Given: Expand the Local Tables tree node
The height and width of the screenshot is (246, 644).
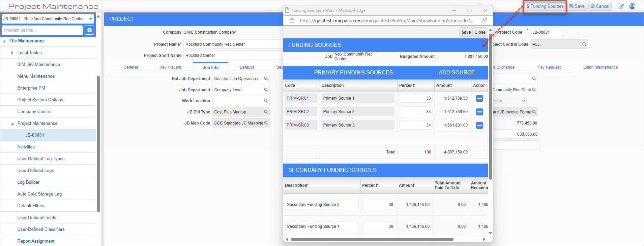Looking at the screenshot, I should pos(12,53).
